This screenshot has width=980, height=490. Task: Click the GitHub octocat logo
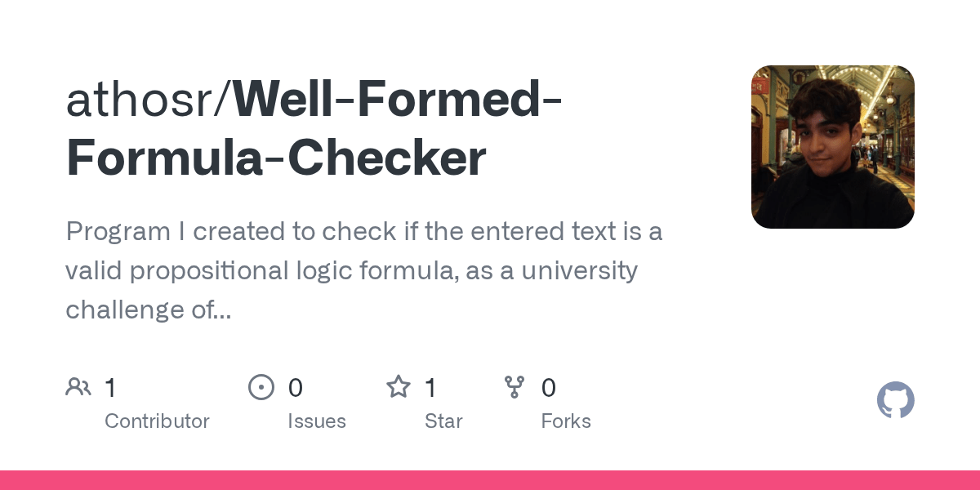[895, 400]
